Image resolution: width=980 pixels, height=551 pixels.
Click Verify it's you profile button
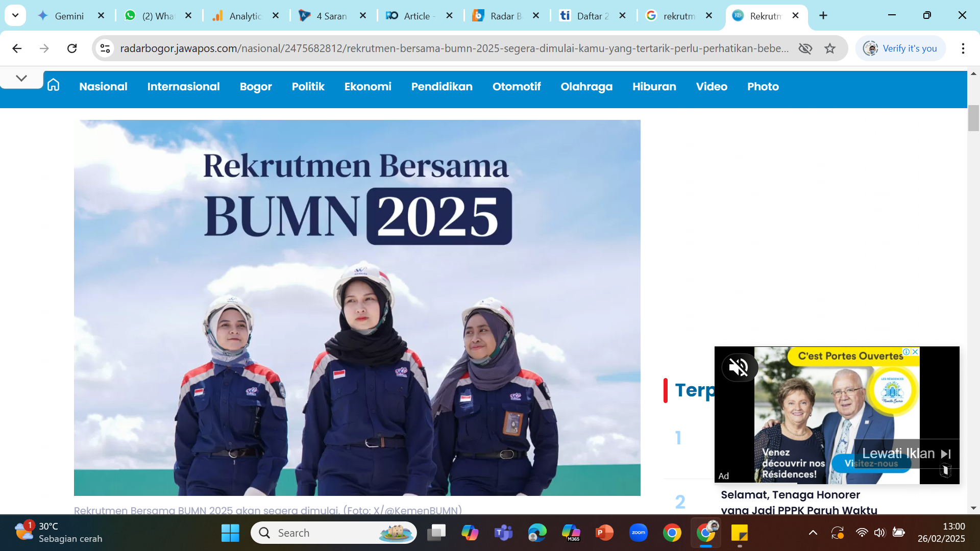(x=900, y=48)
